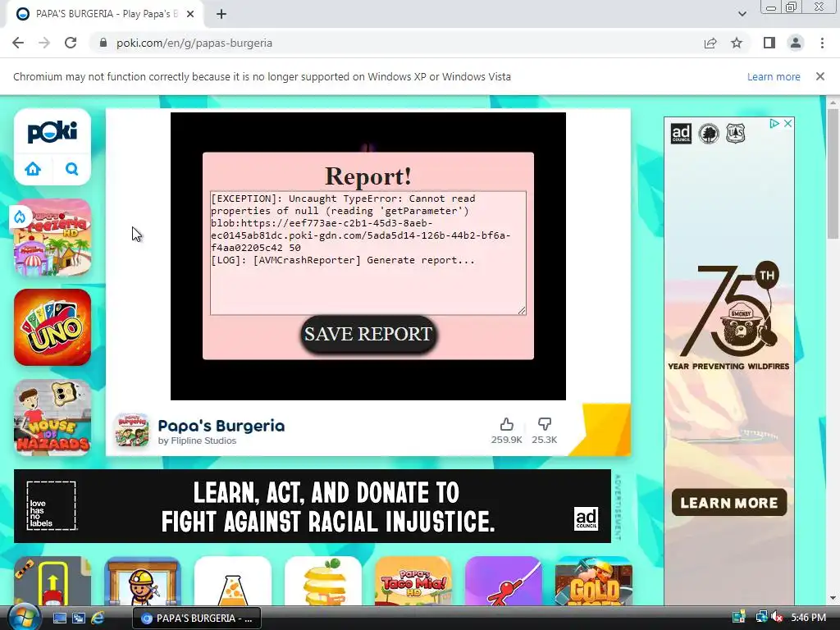Screen dimensions: 840x630
Task: Click the racial injustice banner ad
Action: pyautogui.click(x=313, y=506)
